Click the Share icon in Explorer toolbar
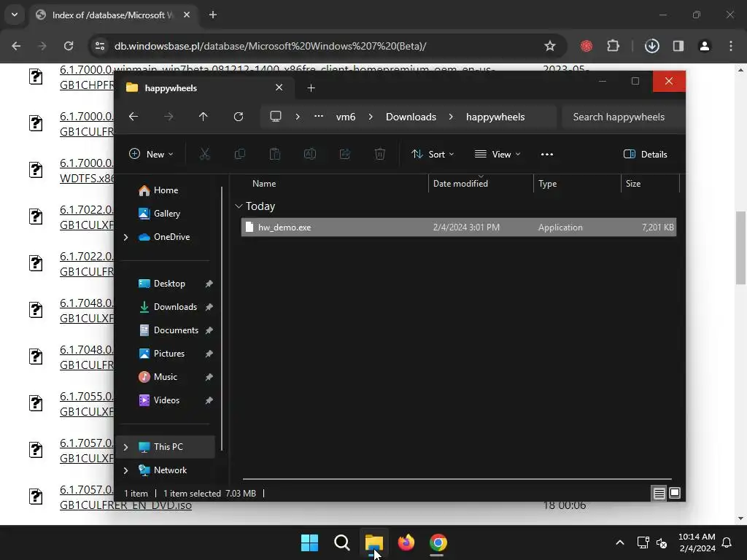 [x=345, y=154]
